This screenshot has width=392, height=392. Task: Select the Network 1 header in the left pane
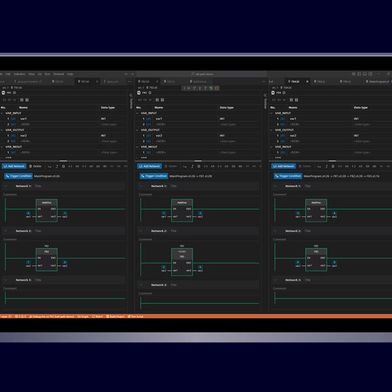(x=64, y=186)
